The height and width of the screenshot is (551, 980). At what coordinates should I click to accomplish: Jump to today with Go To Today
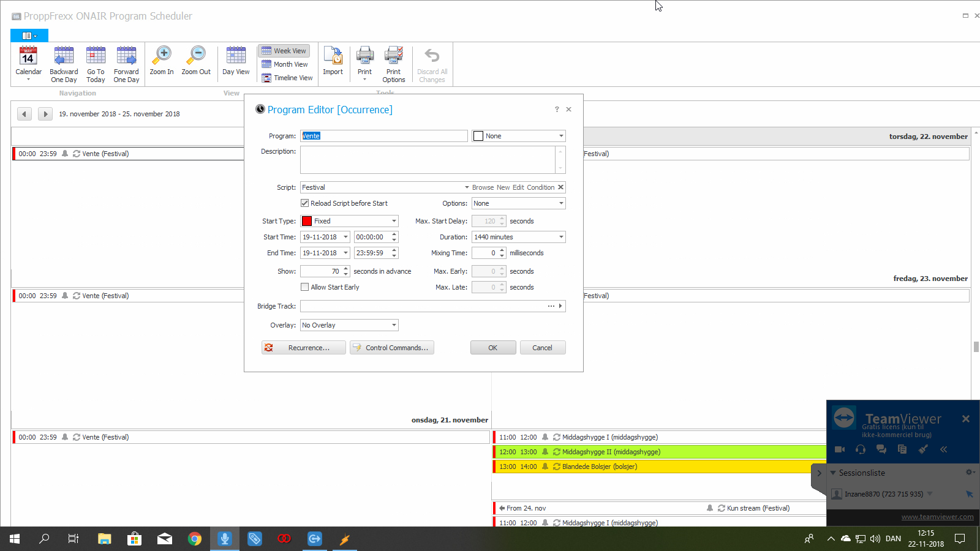96,64
